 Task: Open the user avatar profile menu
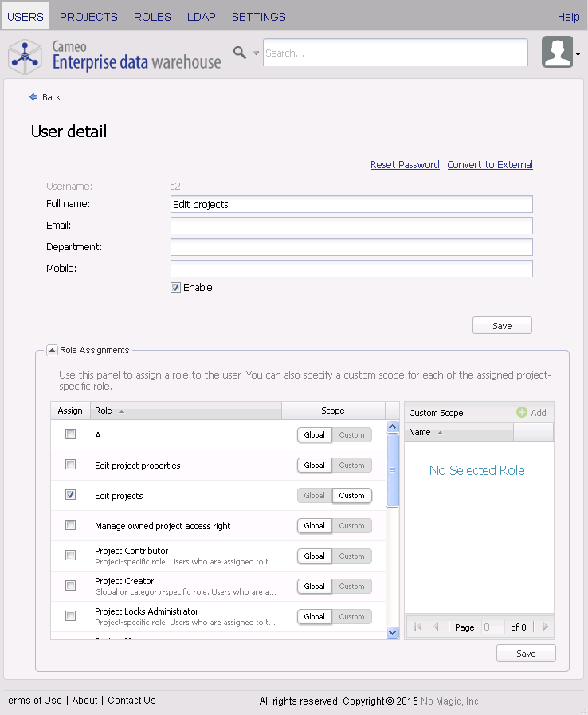tap(559, 53)
